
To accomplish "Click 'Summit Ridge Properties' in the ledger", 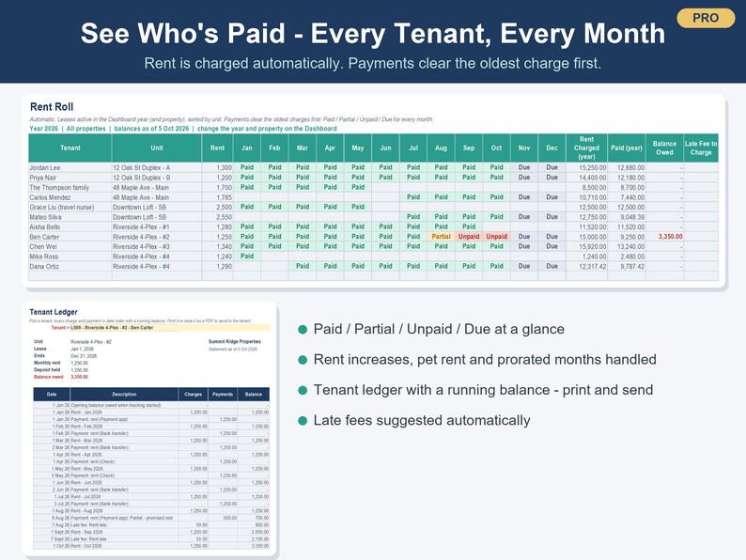I will pos(235,342).
